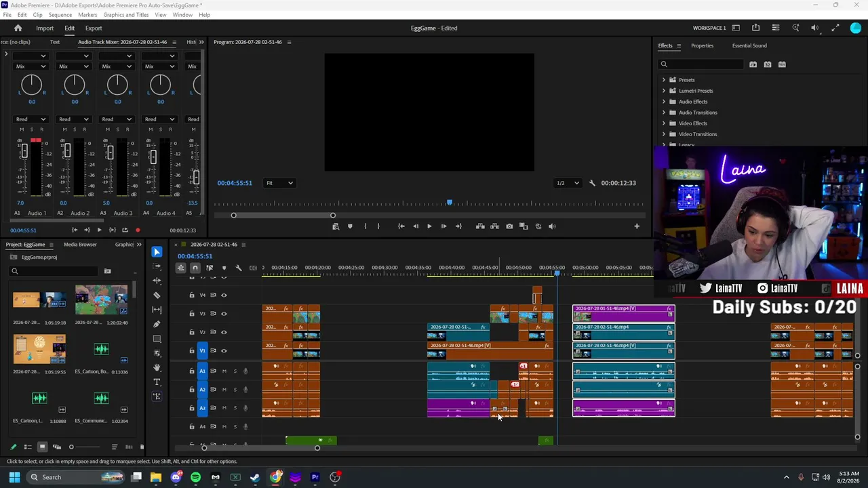868x488 pixels.
Task: Click the Audio Track Mixer record button
Action: pos(138,230)
